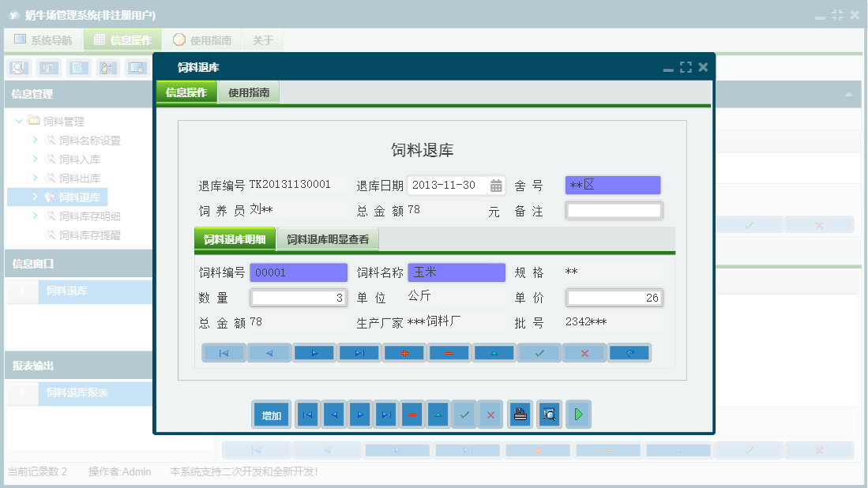Image resolution: width=868 pixels, height=488 pixels.
Task: Open the calendar picker for 退库日期
Action: [496, 186]
